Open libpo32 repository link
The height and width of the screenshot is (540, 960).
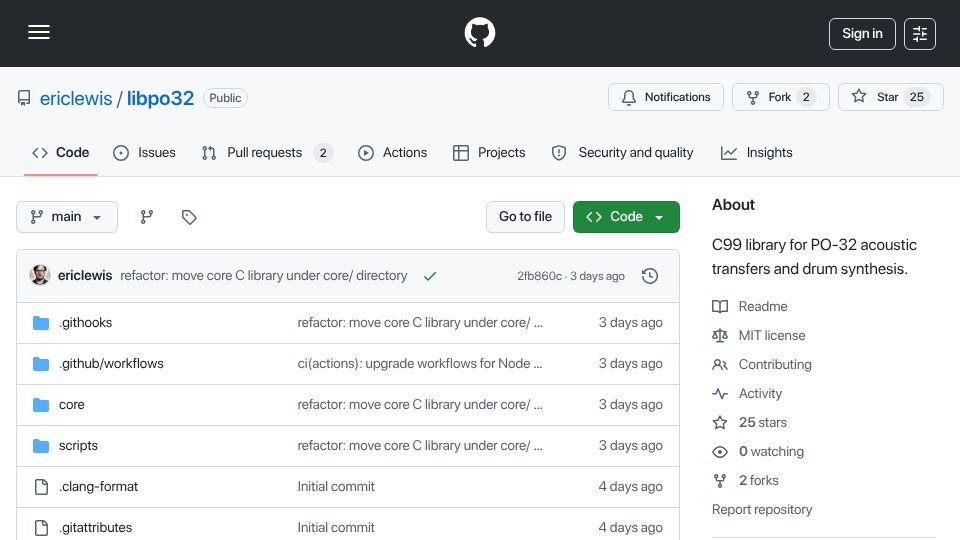[160, 98]
